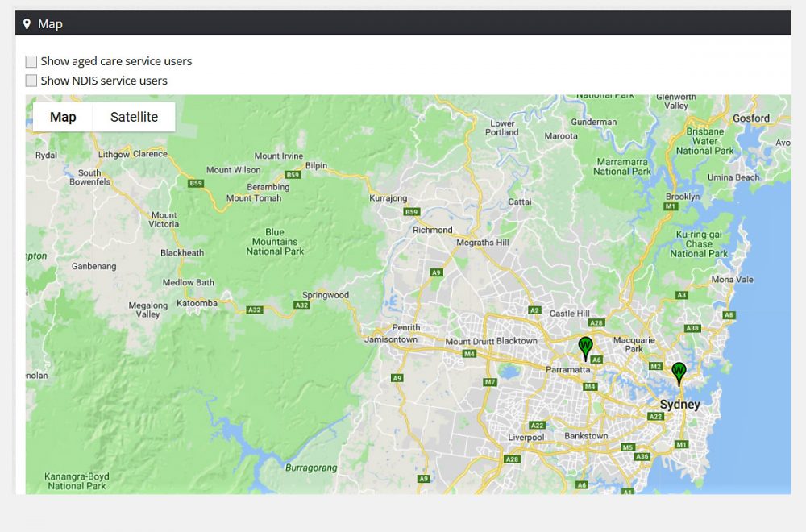The image size is (806, 532).
Task: Click the Mona Vale place label
Action: (732, 280)
